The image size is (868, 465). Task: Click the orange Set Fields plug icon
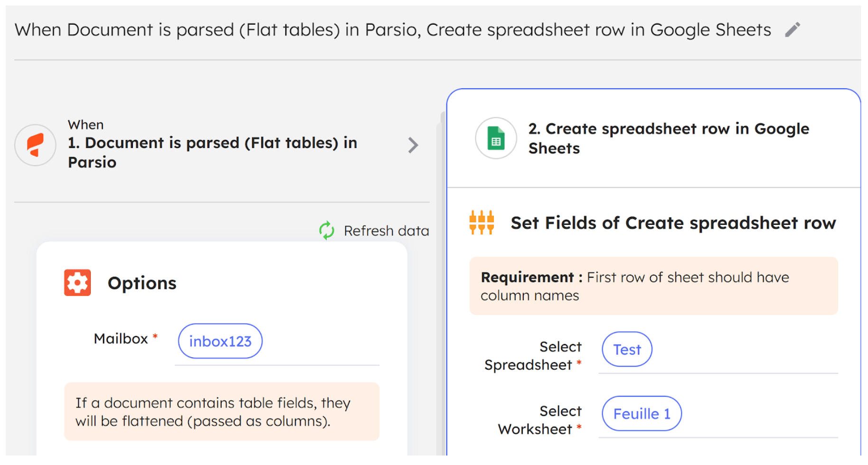pyautogui.click(x=481, y=223)
